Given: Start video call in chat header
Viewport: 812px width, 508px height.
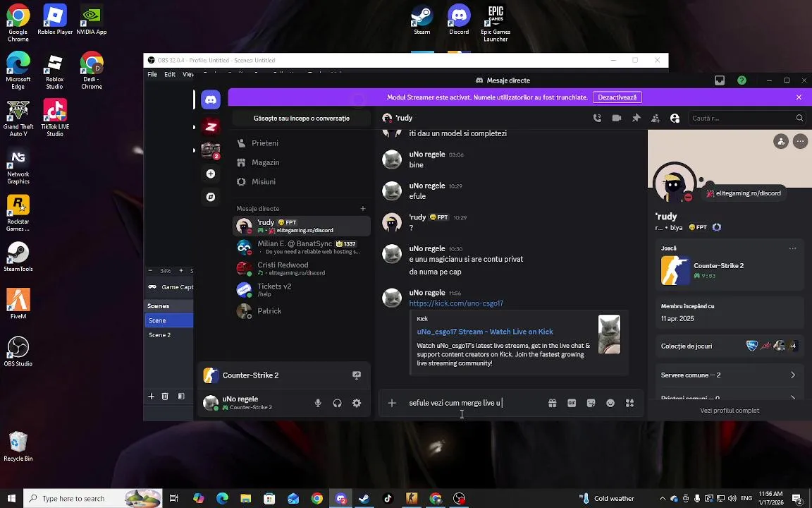Looking at the screenshot, I should tap(616, 119).
